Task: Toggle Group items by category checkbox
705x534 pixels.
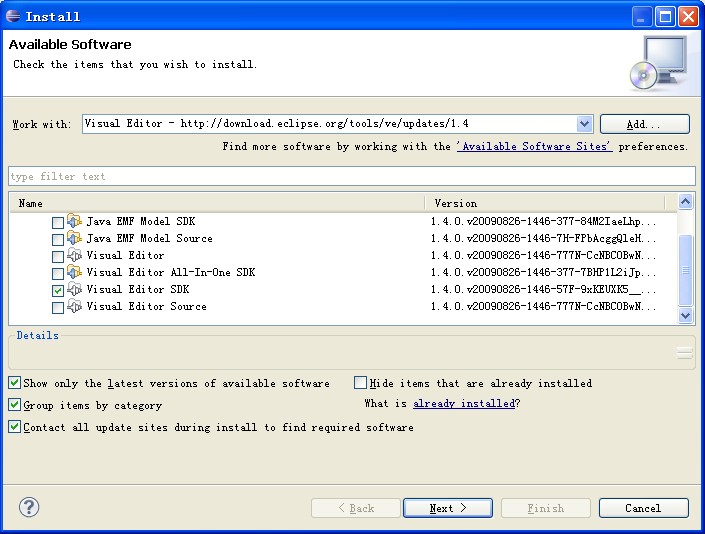Action: click(x=14, y=405)
